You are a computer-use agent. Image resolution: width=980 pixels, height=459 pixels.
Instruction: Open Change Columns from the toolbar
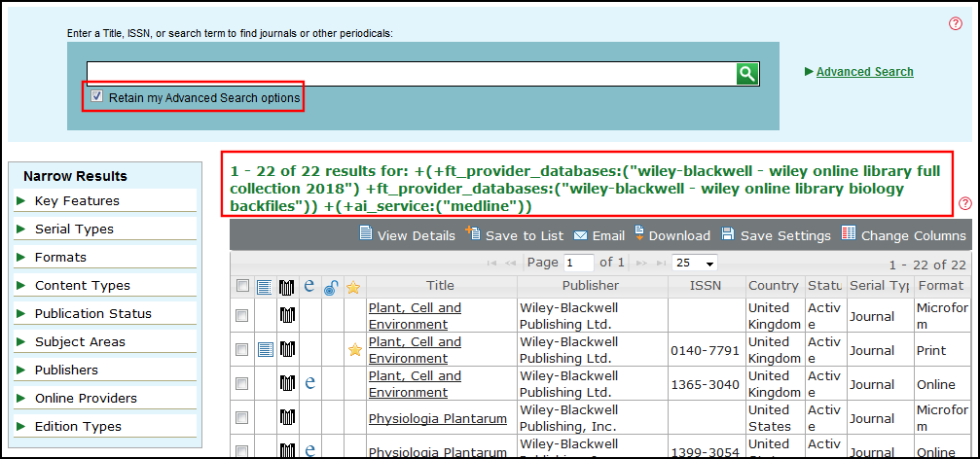849,234
